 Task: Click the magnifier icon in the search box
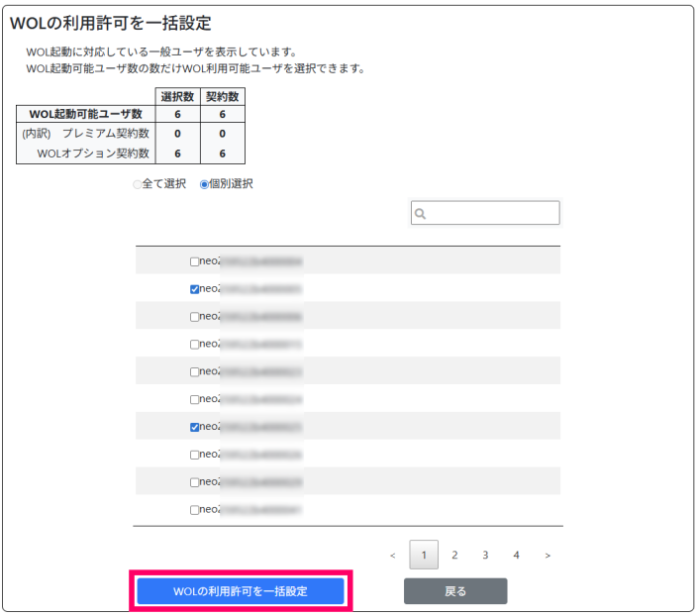pos(421,214)
